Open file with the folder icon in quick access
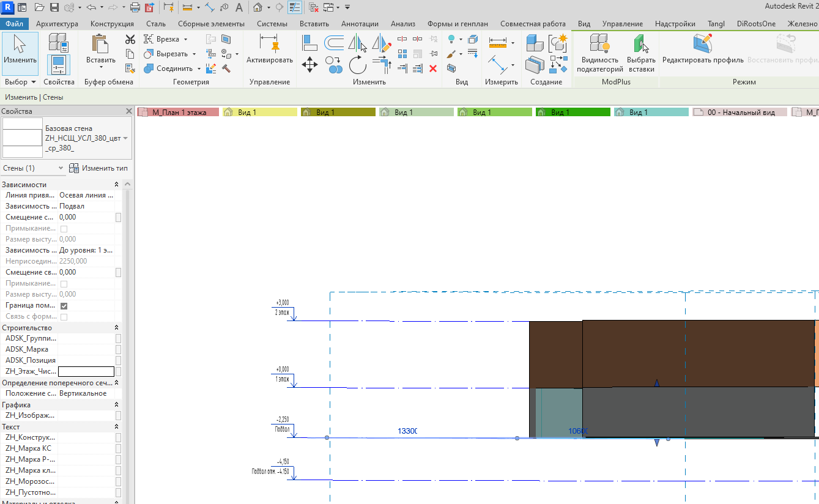 pos(40,7)
